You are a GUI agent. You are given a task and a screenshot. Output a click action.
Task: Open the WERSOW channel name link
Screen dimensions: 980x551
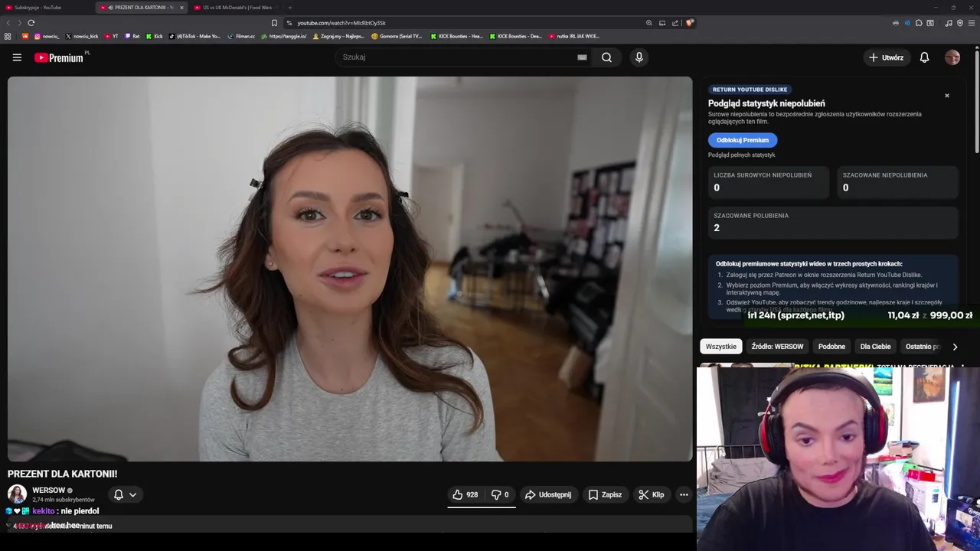click(x=48, y=490)
